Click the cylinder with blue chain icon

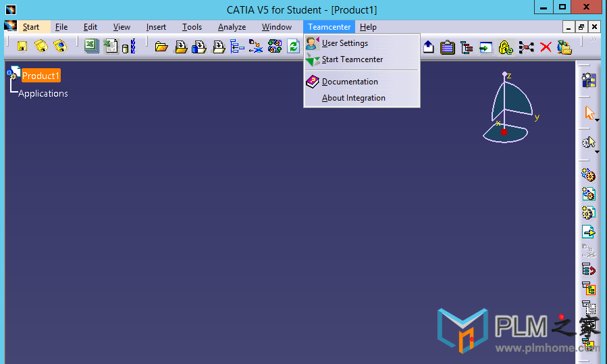[x=129, y=47]
